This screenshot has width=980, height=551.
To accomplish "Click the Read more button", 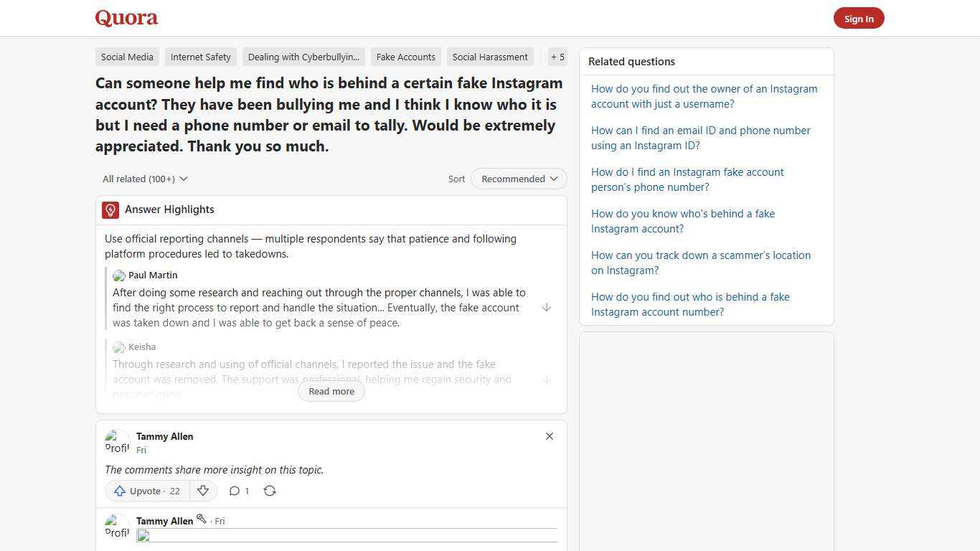I will tap(331, 391).
